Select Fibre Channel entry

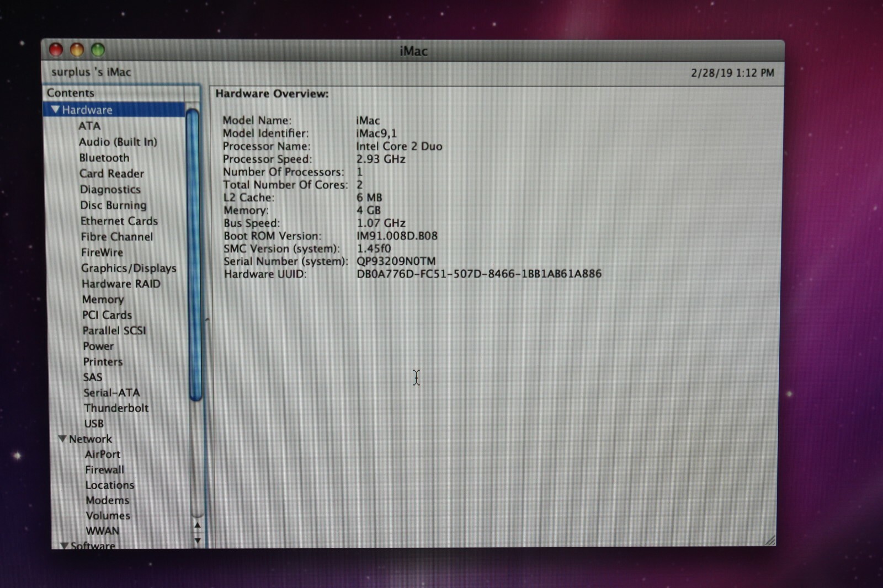pyautogui.click(x=116, y=237)
